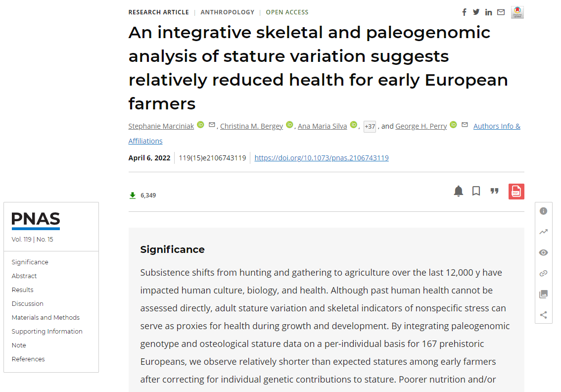The height and width of the screenshot is (392, 561).
Task: Open author Stephanie Marciniak's profile link
Action: (161, 126)
